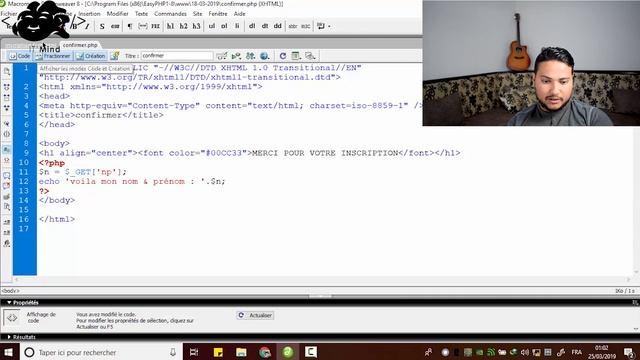Click the italic I formatting icon

click(x=87, y=26)
